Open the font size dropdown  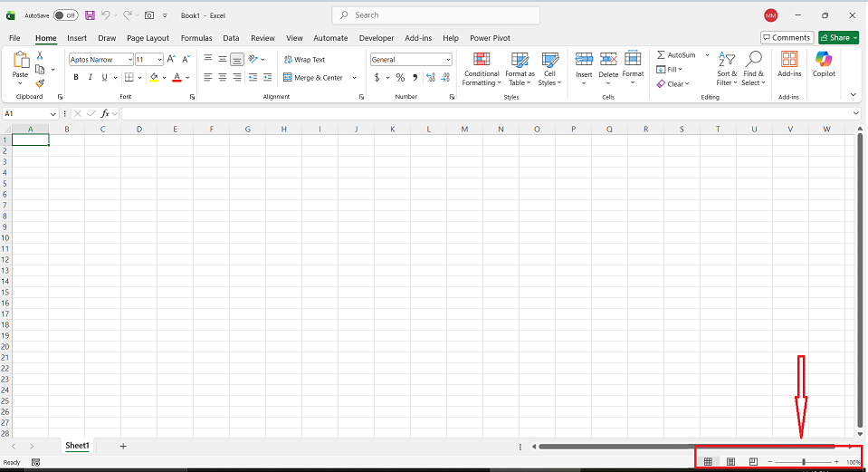(x=159, y=59)
